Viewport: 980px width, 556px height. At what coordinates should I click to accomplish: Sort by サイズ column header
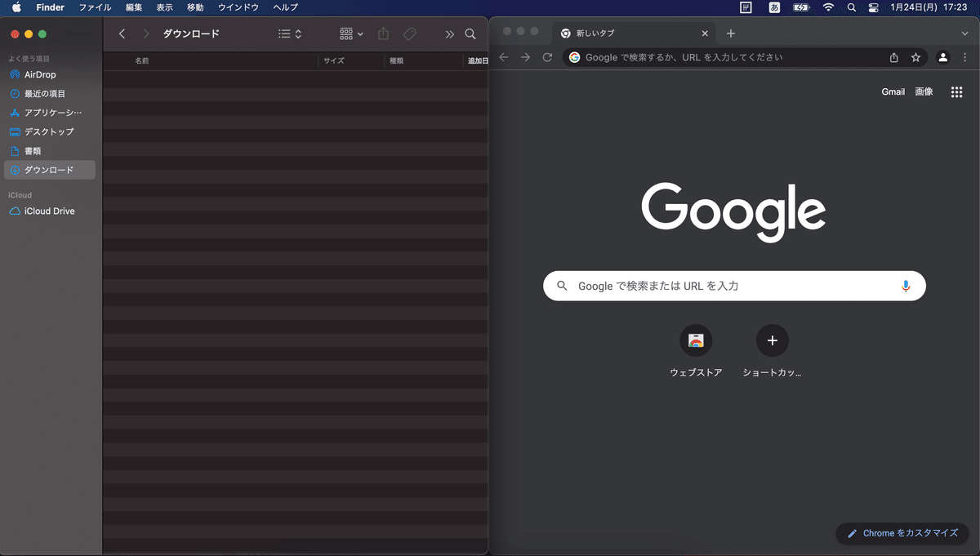[x=334, y=60]
